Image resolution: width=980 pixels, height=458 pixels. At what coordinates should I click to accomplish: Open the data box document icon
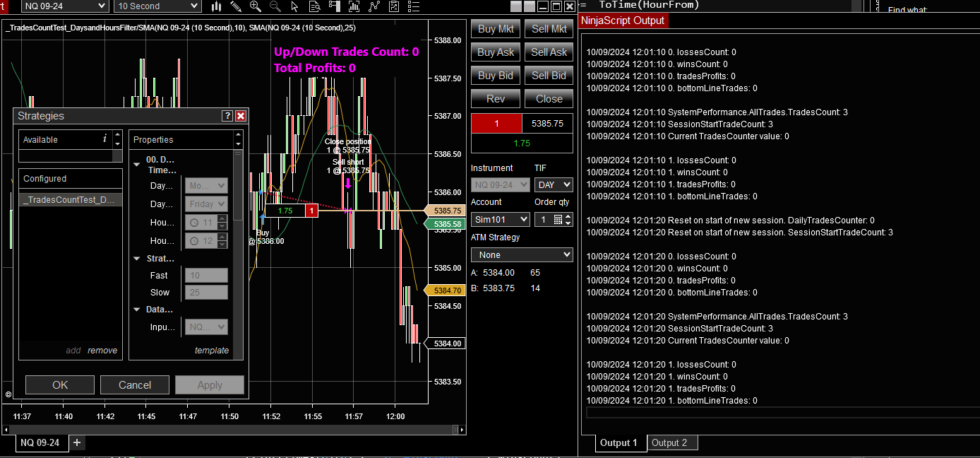(x=314, y=6)
